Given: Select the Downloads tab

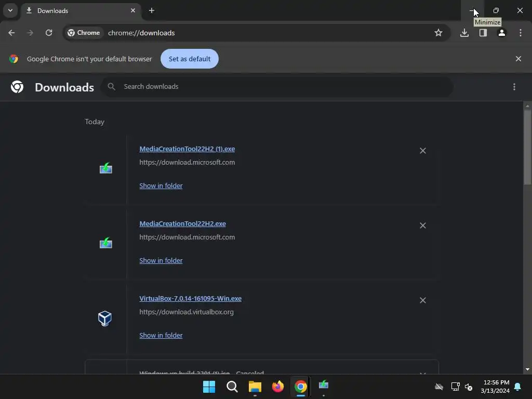Looking at the screenshot, I should [x=82, y=10].
